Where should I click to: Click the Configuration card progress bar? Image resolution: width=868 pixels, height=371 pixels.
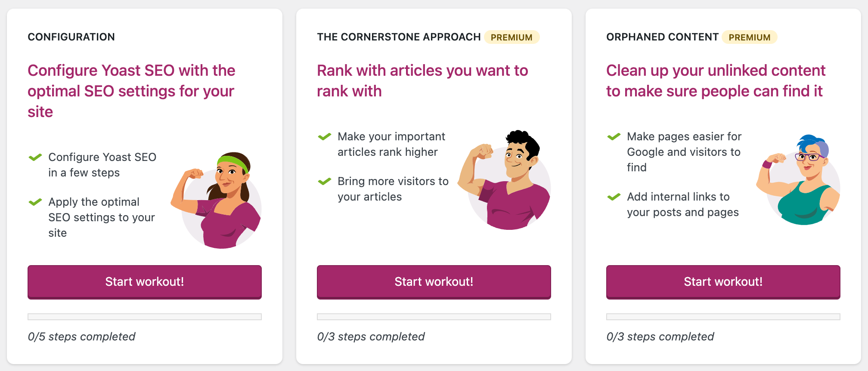(x=145, y=317)
